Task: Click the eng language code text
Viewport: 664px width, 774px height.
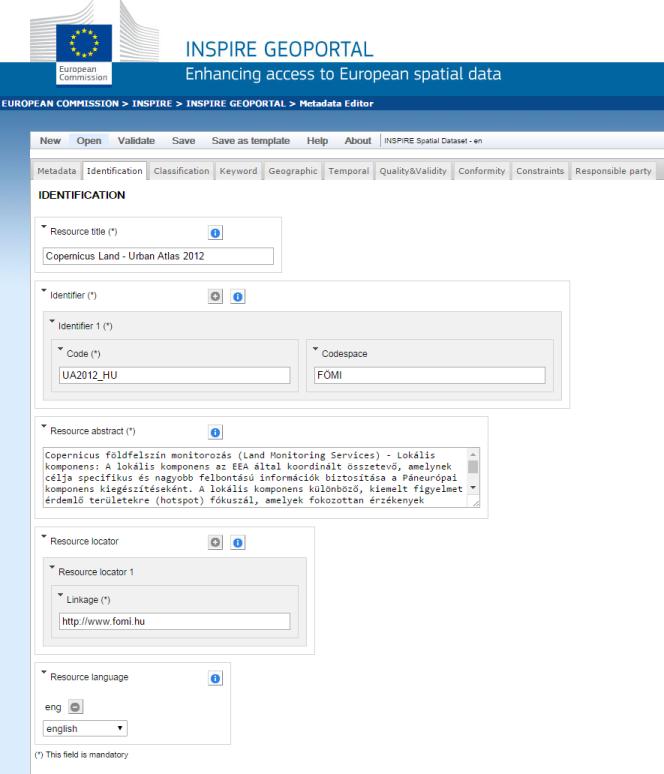Action: pos(53,707)
